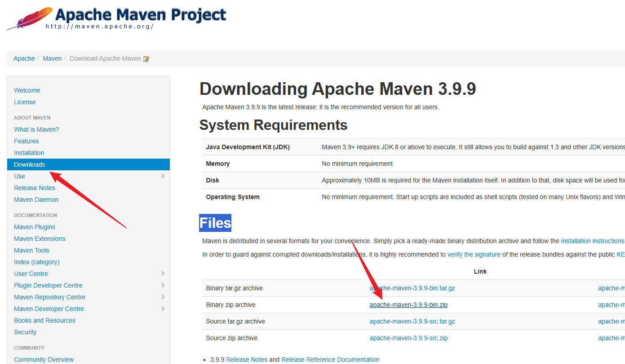Open the Community Overview link

[x=44, y=360]
